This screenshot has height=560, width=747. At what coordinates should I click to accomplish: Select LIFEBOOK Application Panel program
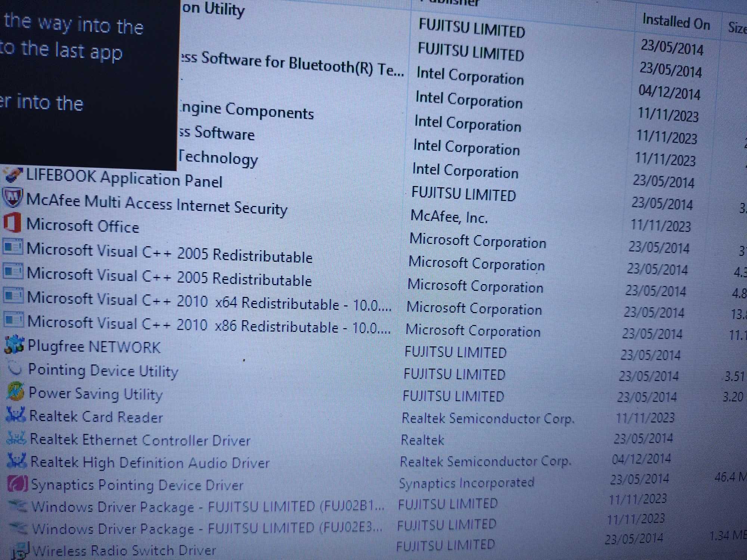[124, 178]
